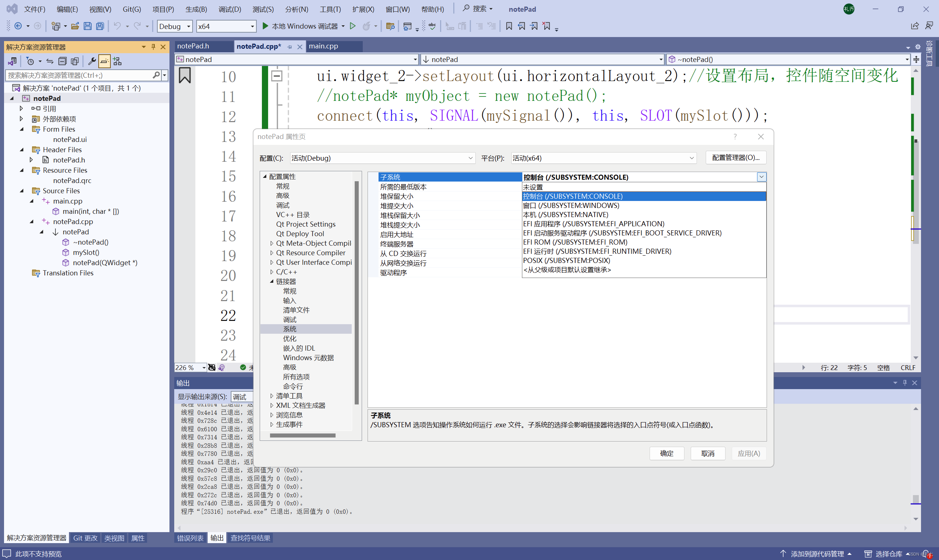Open 配置管理器 button
Screen dimensions: 939x560
(x=735, y=158)
